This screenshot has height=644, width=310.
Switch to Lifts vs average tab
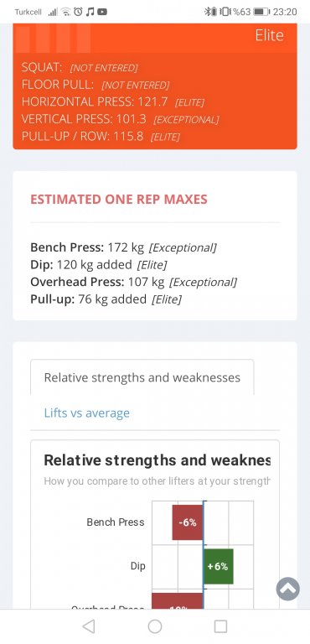86,413
